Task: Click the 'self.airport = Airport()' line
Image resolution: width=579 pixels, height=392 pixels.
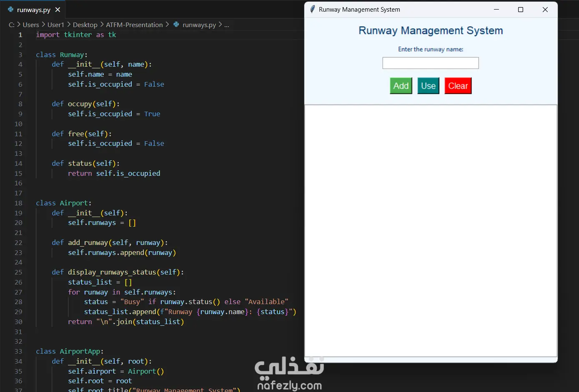Action: [116, 371]
